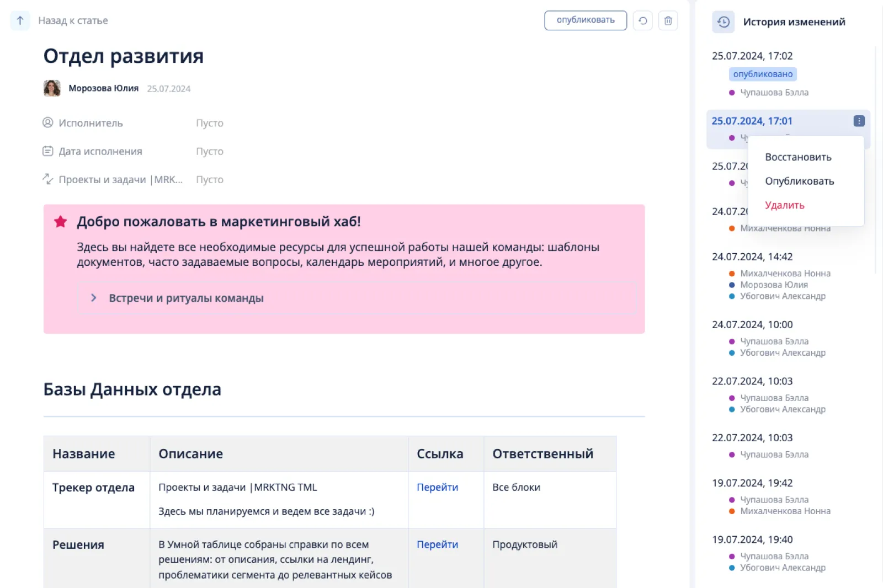Click the Исполнитель person icon
The height and width of the screenshot is (588, 883).
click(48, 122)
